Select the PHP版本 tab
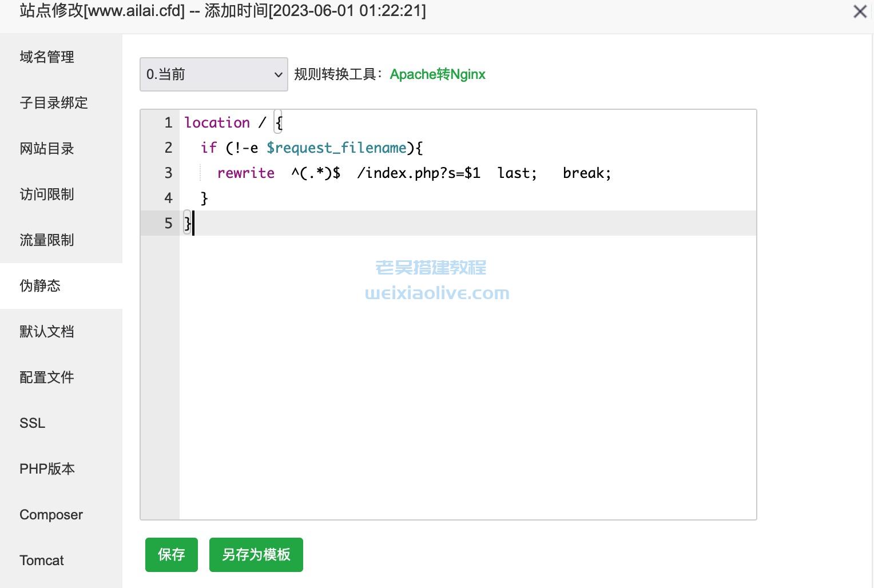The width and height of the screenshot is (874, 588). click(x=47, y=469)
